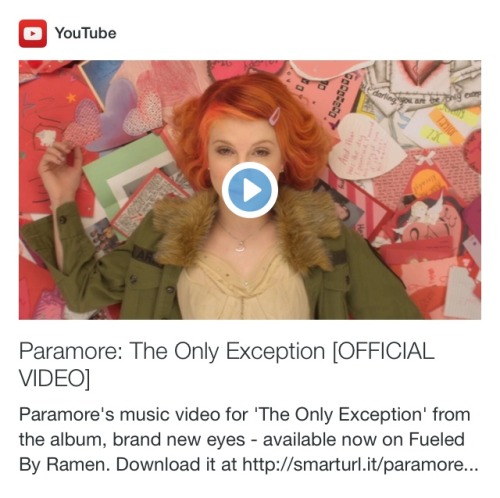The width and height of the screenshot is (500, 498).
Task: Click the white heart note in the thumbnail
Action: (365, 147)
